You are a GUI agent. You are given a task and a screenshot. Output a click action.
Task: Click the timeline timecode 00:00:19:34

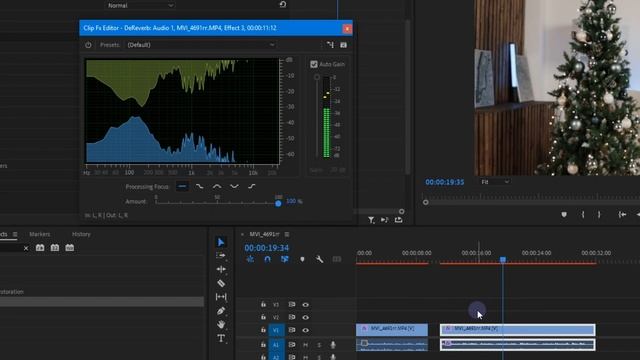click(267, 248)
